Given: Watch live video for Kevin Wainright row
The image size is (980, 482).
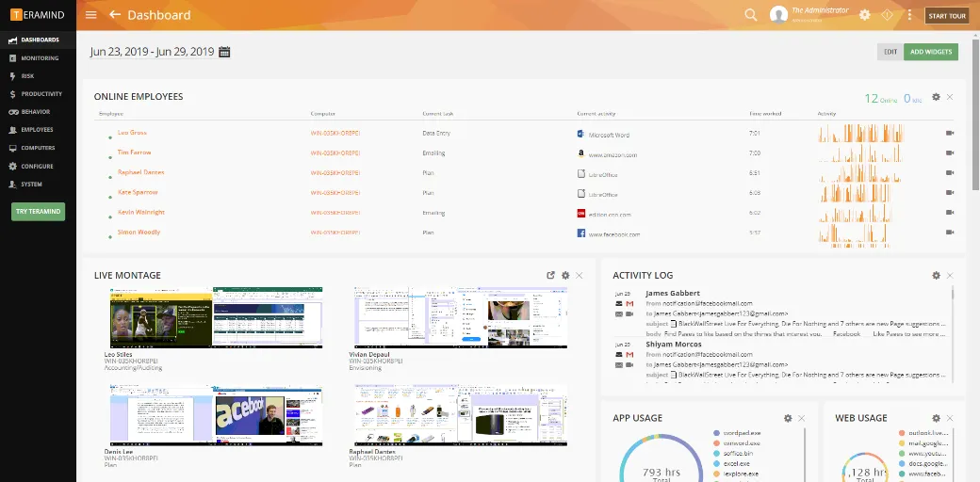Looking at the screenshot, I should (x=950, y=213).
